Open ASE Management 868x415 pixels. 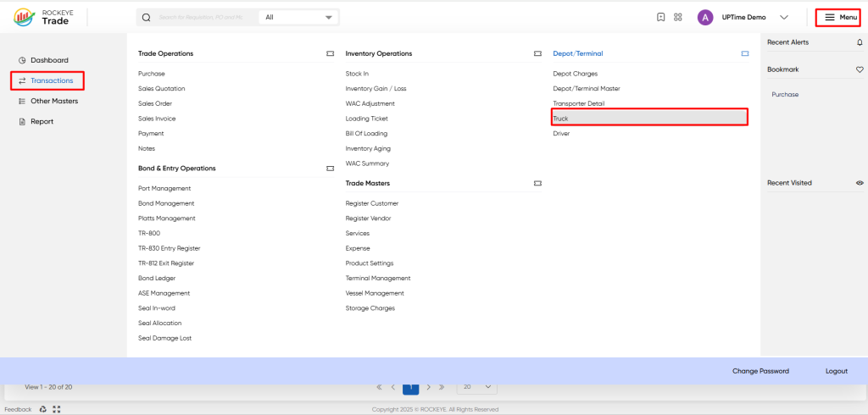click(164, 293)
